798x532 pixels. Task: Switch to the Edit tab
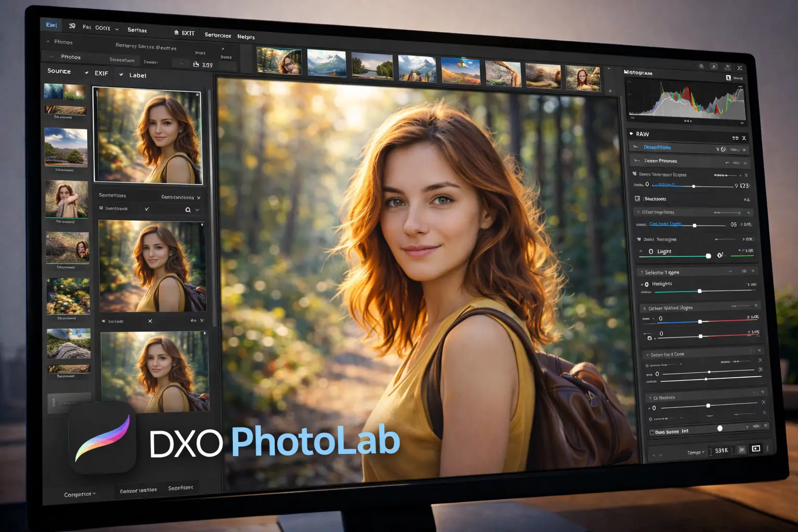pos(51,25)
